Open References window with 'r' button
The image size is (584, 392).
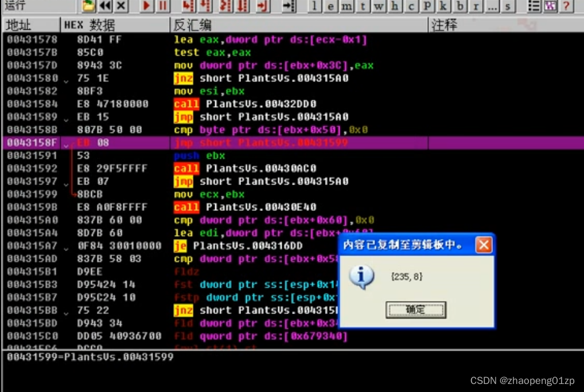(476, 6)
